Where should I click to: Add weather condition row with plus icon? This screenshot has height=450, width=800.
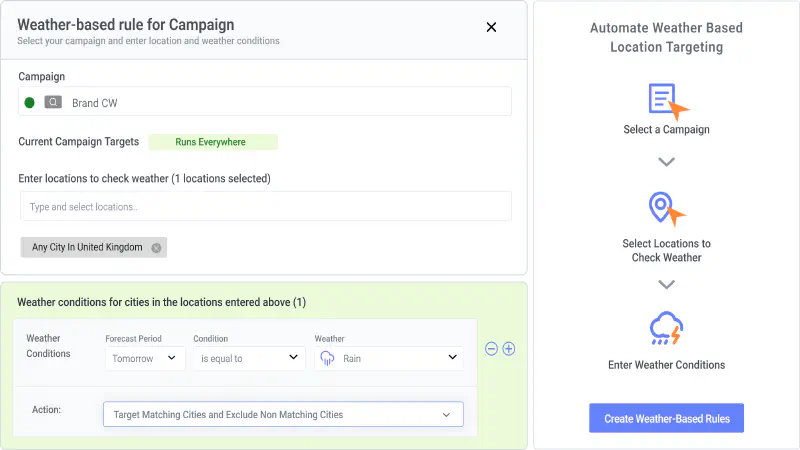click(509, 349)
